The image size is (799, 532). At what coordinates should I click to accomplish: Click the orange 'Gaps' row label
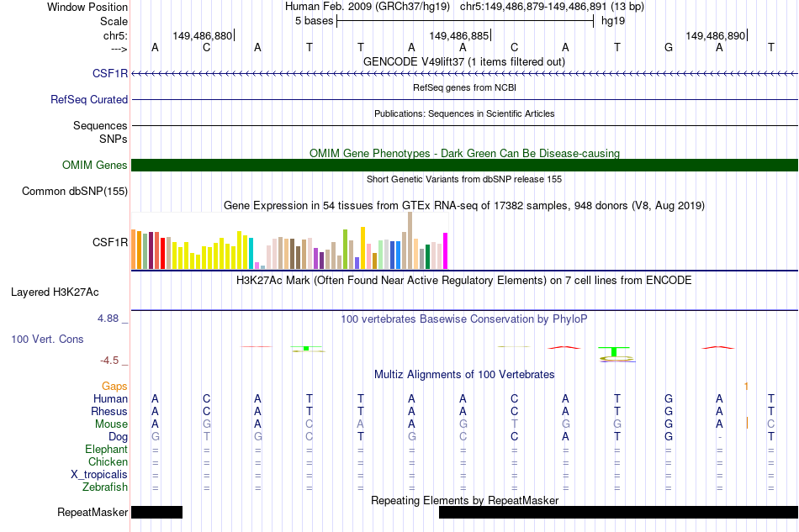pyautogui.click(x=114, y=387)
